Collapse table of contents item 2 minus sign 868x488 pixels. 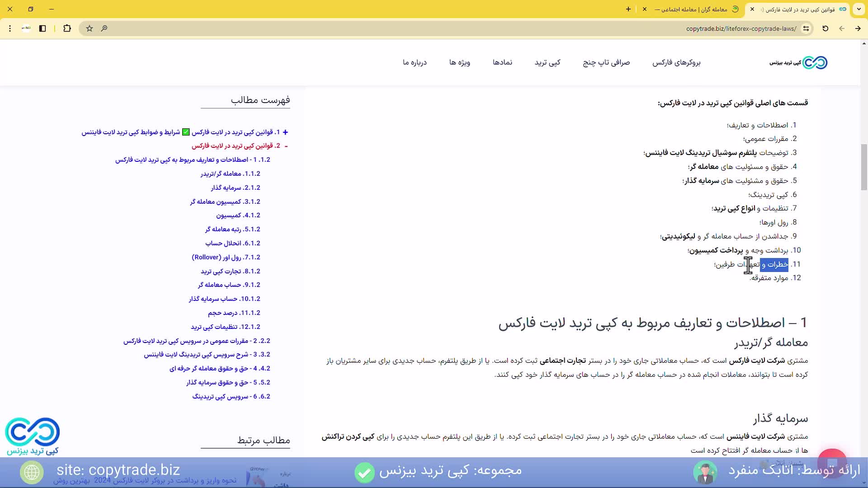pyautogui.click(x=286, y=146)
